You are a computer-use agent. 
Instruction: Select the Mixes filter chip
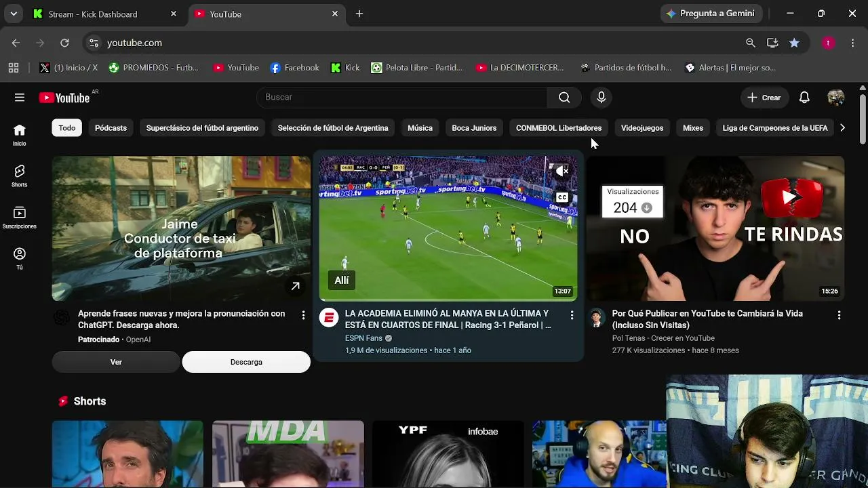[x=693, y=128]
